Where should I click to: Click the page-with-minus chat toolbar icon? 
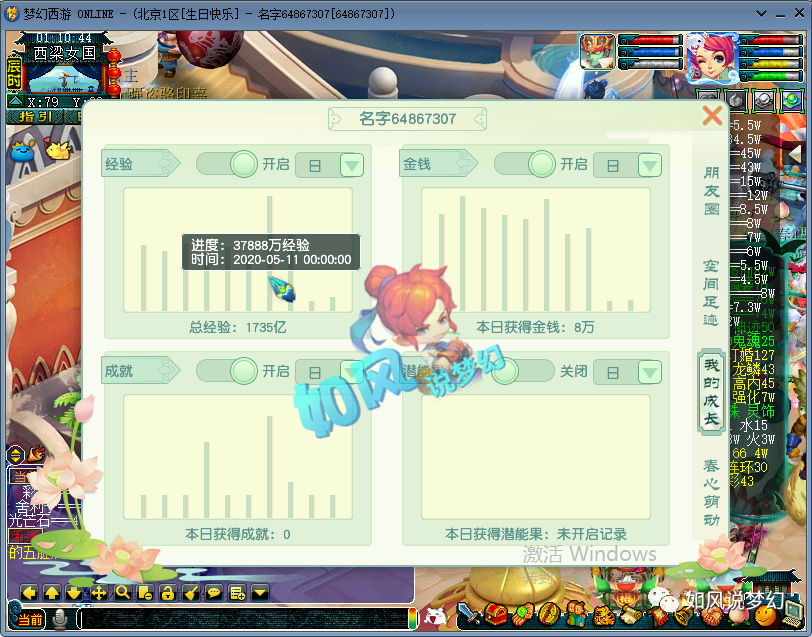coord(145,593)
